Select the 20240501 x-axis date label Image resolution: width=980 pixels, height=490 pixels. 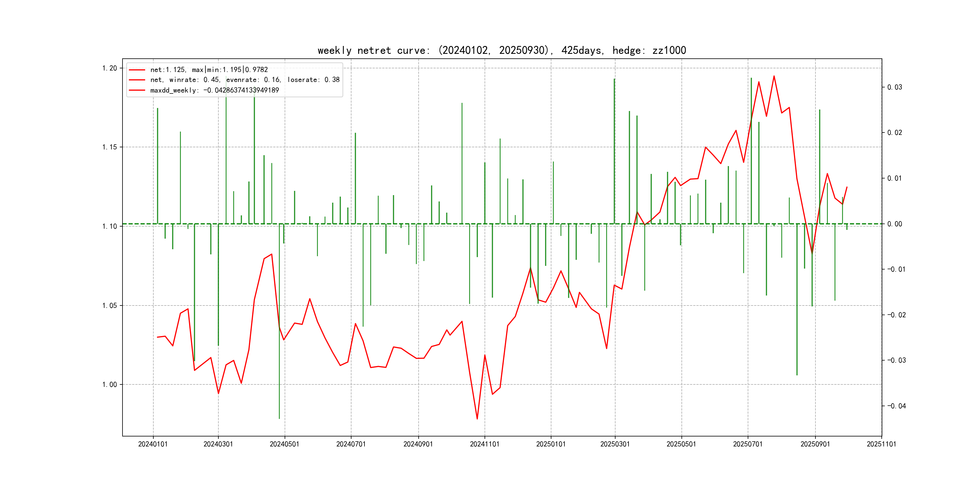284,444
